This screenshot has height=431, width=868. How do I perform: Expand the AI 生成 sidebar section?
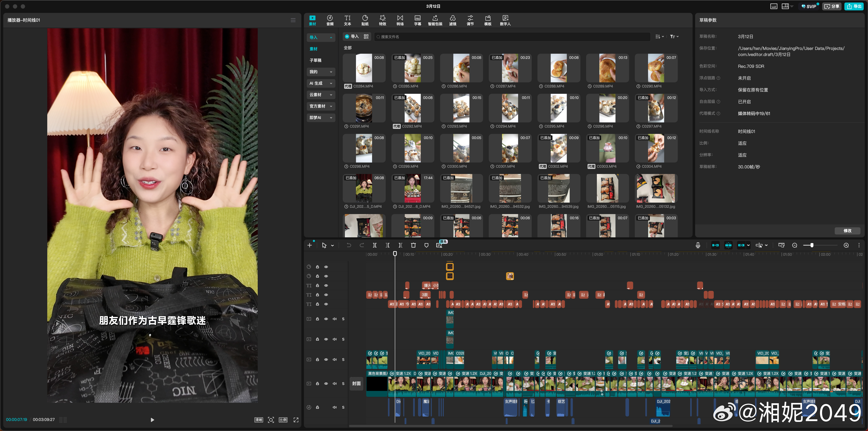pyautogui.click(x=321, y=83)
